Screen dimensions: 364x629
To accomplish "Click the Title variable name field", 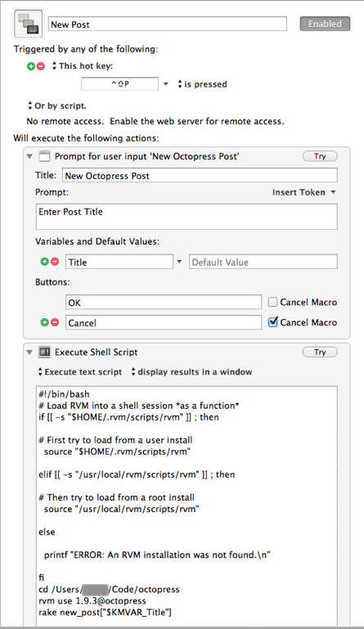I will coord(119,262).
